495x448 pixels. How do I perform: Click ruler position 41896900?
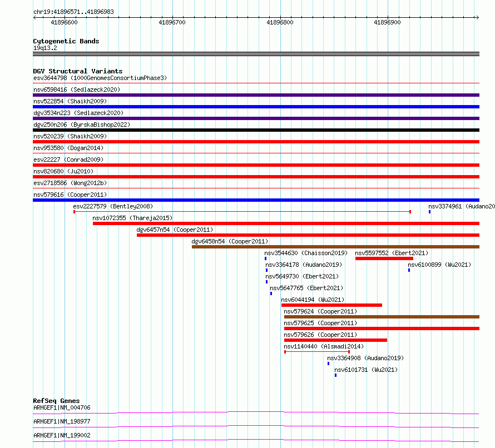pyautogui.click(x=387, y=22)
